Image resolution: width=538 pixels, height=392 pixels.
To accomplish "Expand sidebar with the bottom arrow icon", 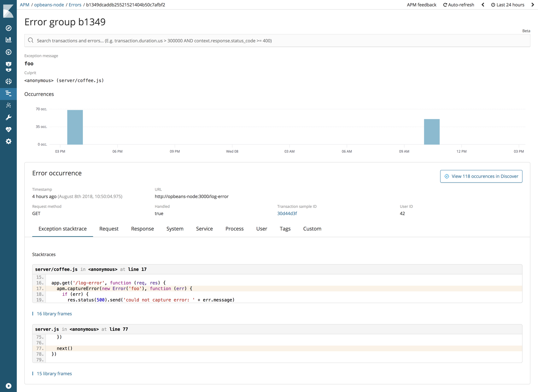I will (9, 386).
